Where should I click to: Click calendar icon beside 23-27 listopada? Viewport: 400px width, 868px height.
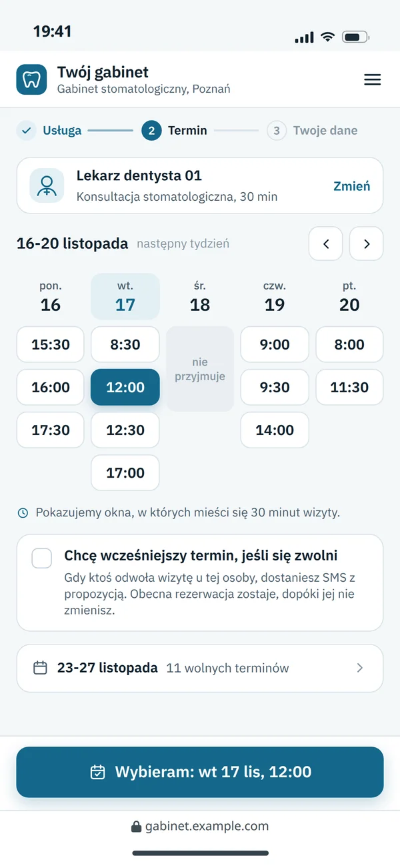(40, 668)
